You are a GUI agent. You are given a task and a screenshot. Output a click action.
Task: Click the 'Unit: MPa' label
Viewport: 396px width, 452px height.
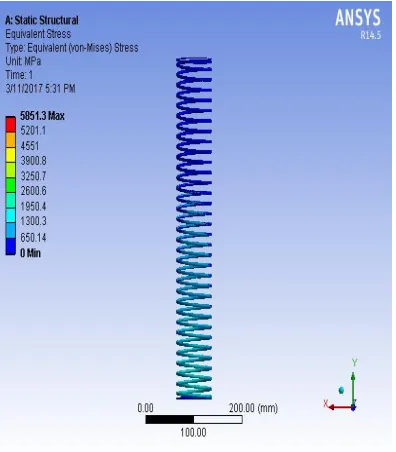23,61
